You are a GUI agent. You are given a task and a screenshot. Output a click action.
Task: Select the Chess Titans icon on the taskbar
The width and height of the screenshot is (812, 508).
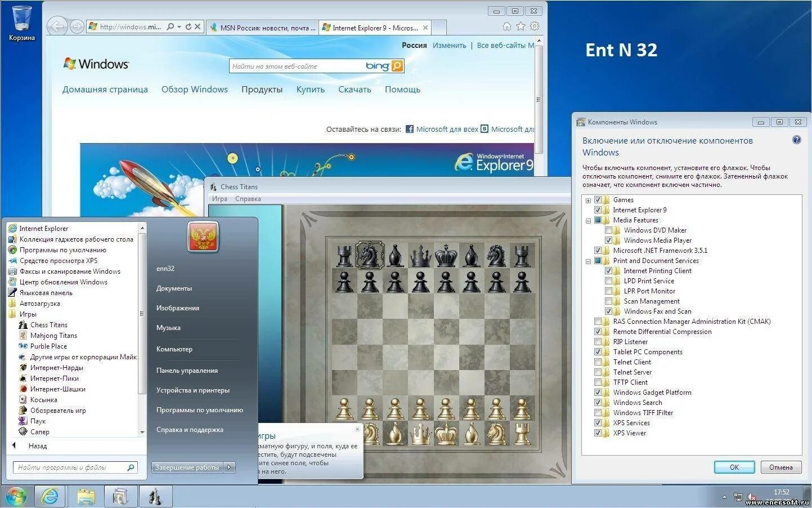155,496
